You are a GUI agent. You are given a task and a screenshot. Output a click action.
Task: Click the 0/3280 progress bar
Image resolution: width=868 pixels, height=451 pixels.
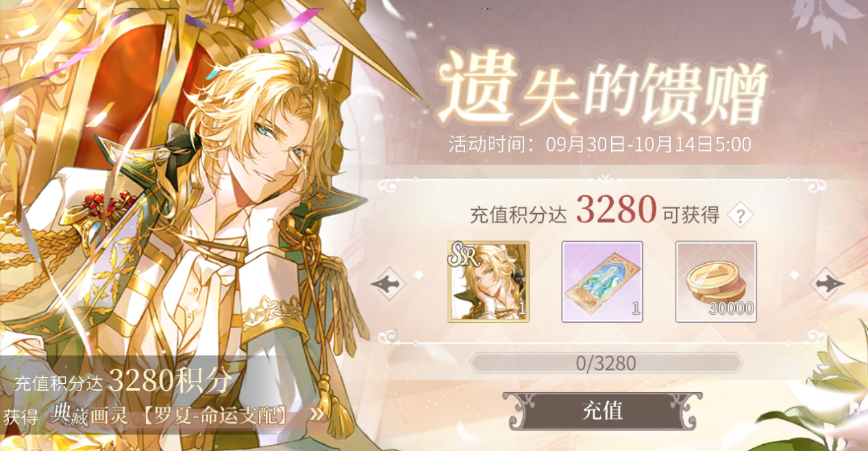[x=606, y=363]
